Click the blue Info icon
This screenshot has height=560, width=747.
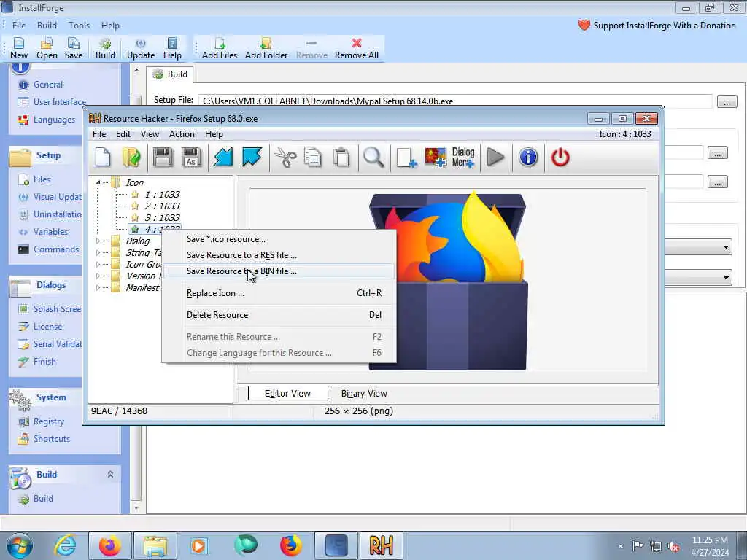(x=528, y=157)
